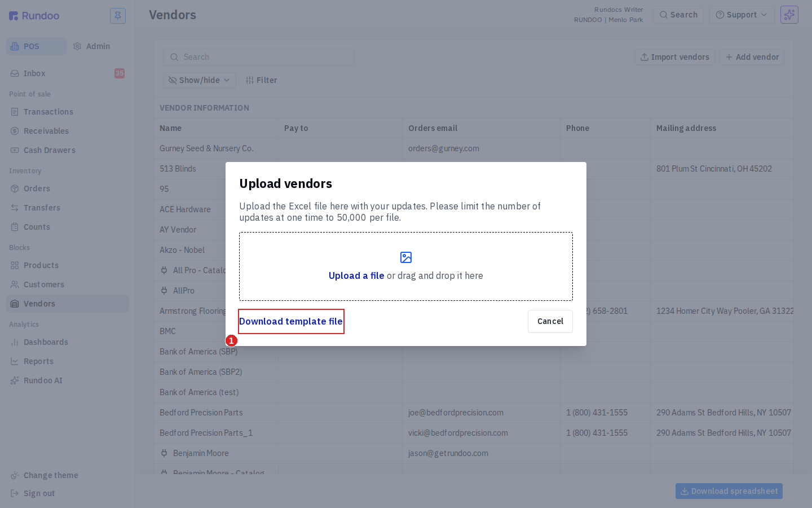The image size is (812, 508).
Task: Switch to the POS tab
Action: [x=37, y=46]
